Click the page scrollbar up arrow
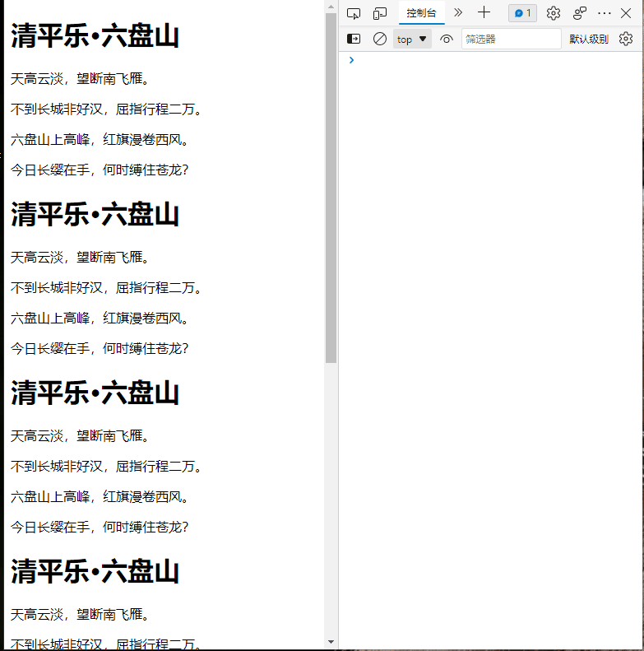644x651 pixels. coord(331,7)
